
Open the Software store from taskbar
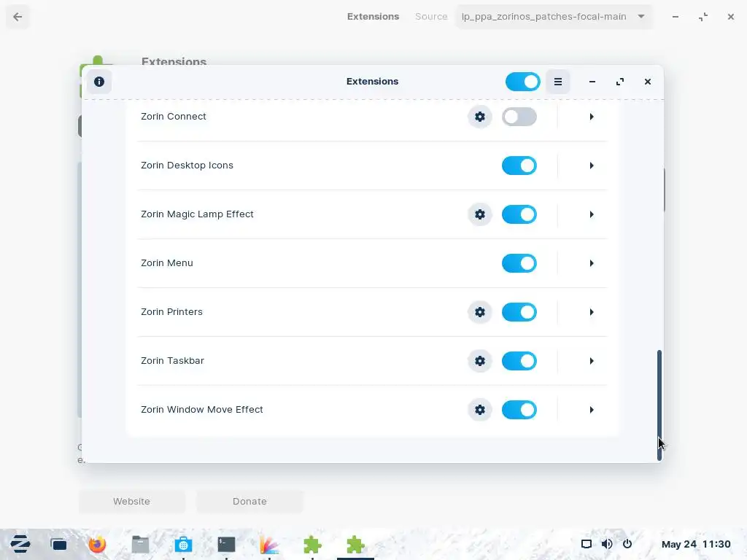pos(183,544)
